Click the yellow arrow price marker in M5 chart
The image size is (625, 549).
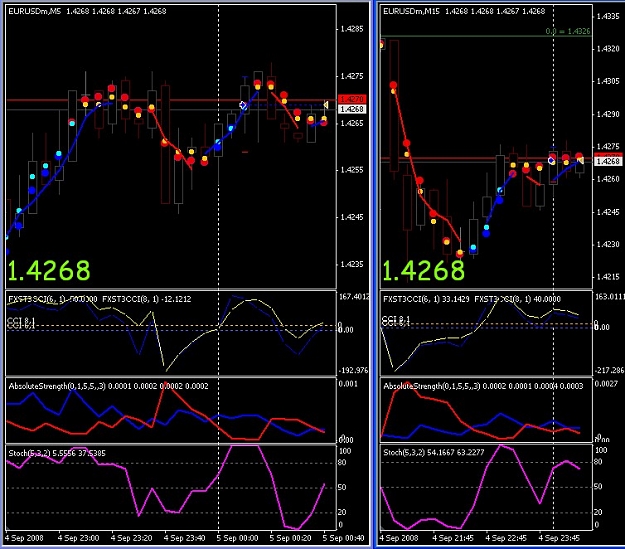click(325, 105)
